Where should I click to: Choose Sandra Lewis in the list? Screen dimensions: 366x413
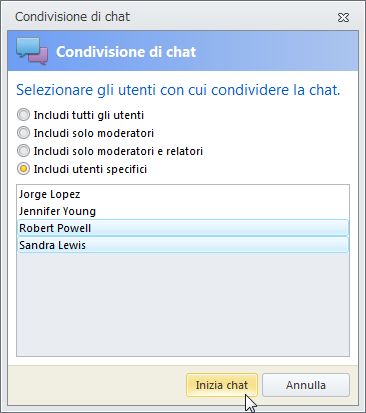tap(183, 245)
